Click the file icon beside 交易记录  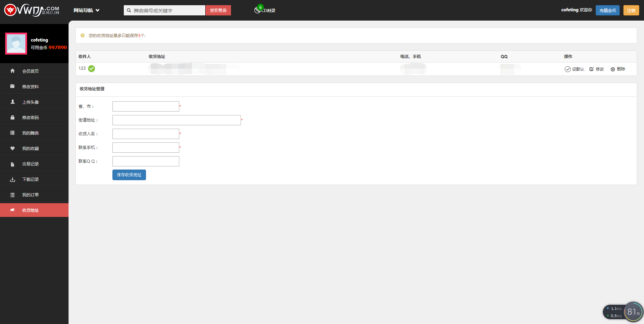pyautogui.click(x=12, y=164)
